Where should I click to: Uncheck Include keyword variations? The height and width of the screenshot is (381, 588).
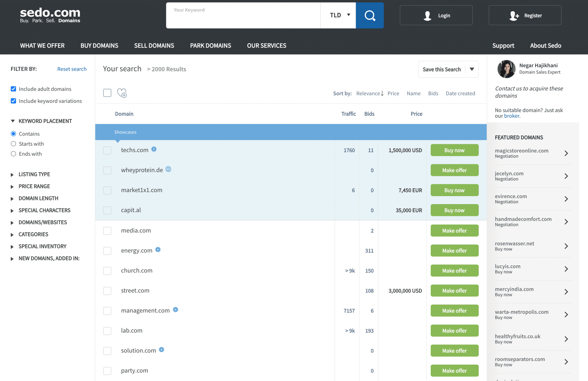coord(13,101)
